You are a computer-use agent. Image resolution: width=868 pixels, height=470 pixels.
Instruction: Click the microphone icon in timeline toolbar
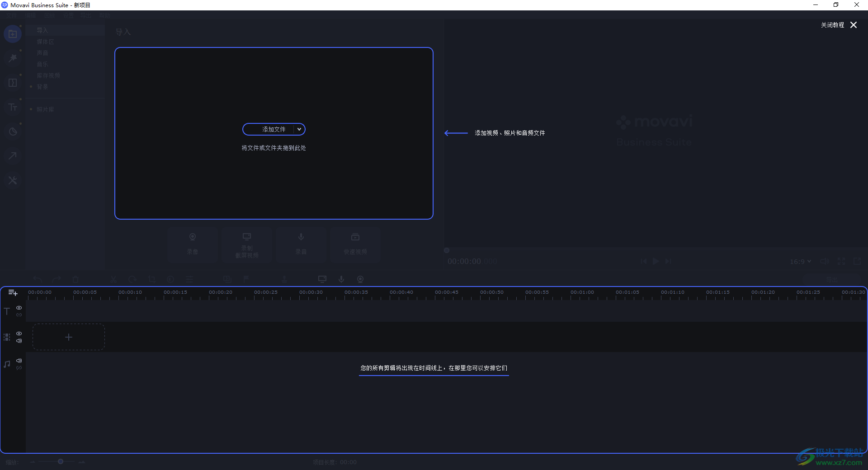click(x=341, y=279)
